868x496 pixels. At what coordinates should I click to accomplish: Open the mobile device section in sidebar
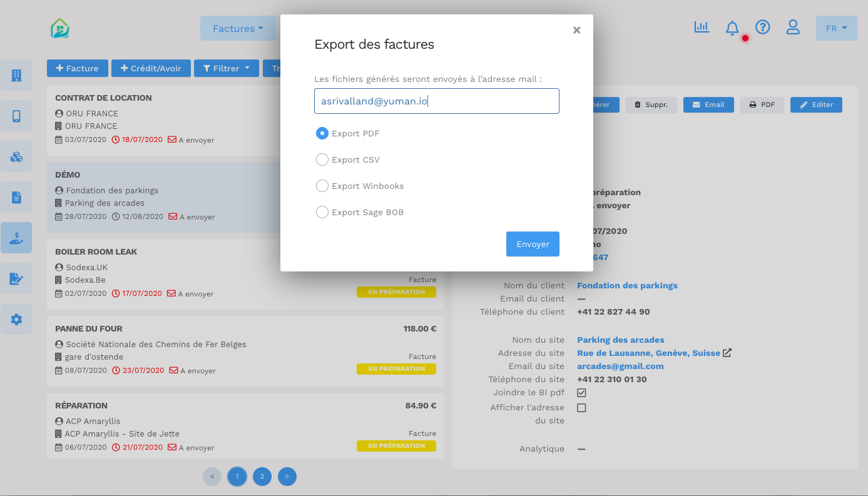coord(16,116)
